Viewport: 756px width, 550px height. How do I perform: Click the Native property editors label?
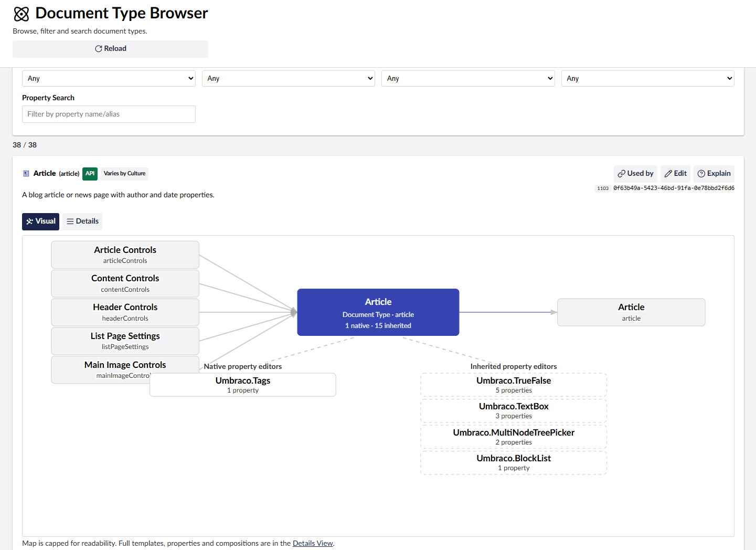(x=243, y=366)
